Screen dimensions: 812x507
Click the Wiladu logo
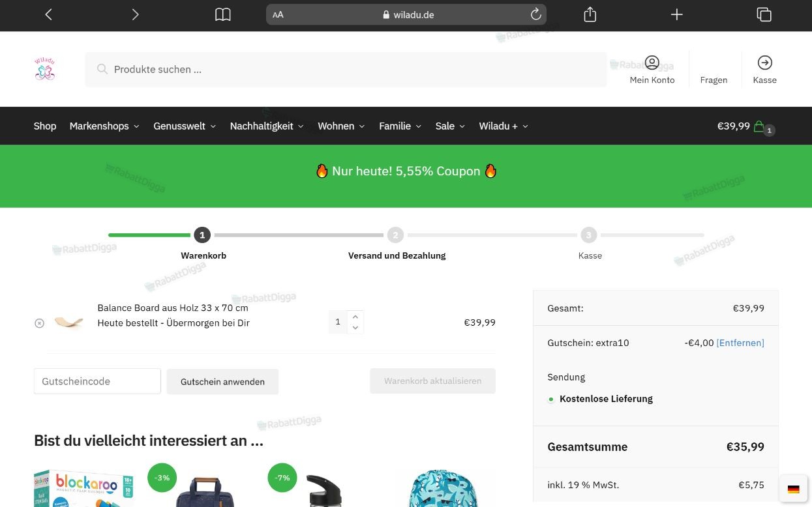tap(45, 69)
